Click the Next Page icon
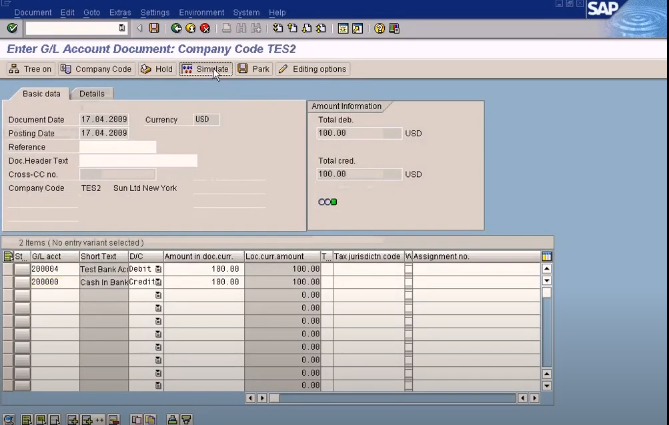This screenshot has height=425, width=669. (307, 28)
